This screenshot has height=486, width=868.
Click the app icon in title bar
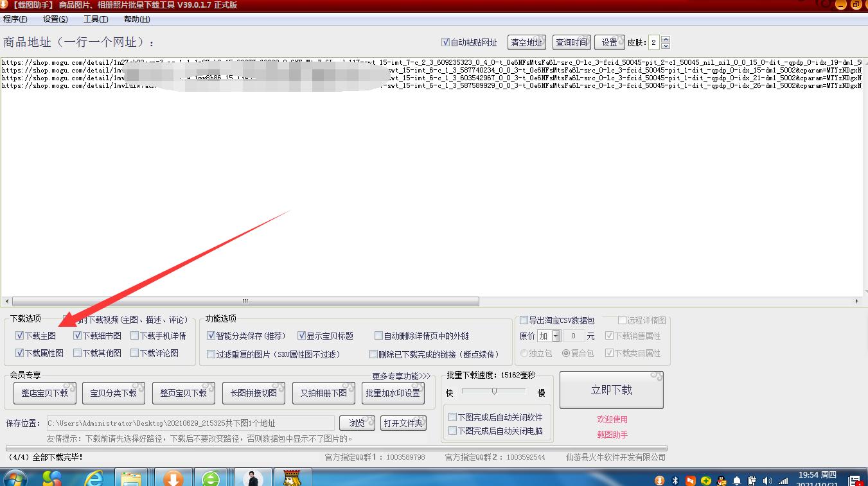coord(4,4)
